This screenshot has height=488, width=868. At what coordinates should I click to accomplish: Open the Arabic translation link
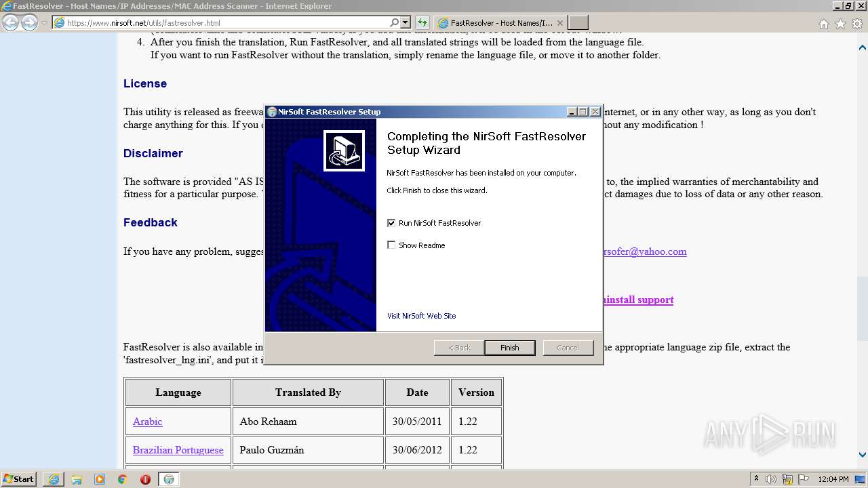click(x=147, y=422)
